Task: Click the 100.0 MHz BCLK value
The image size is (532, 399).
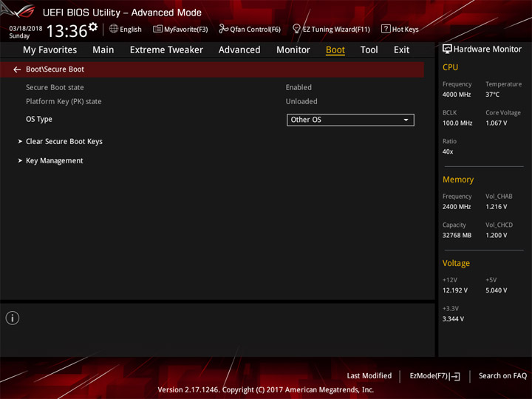Action: [457, 123]
